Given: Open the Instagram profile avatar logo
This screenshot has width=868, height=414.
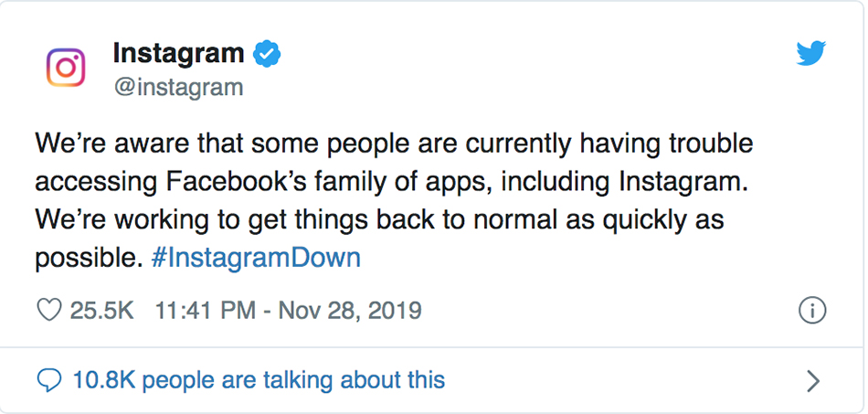Looking at the screenshot, I should (x=65, y=68).
